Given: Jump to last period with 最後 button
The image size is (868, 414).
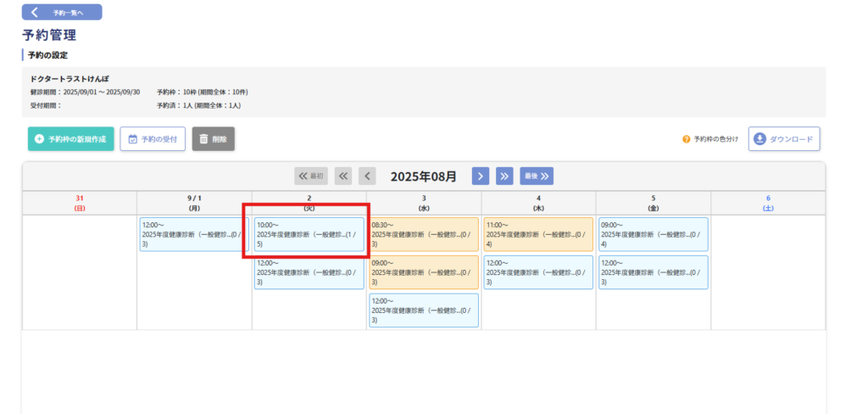Looking at the screenshot, I should pyautogui.click(x=537, y=176).
